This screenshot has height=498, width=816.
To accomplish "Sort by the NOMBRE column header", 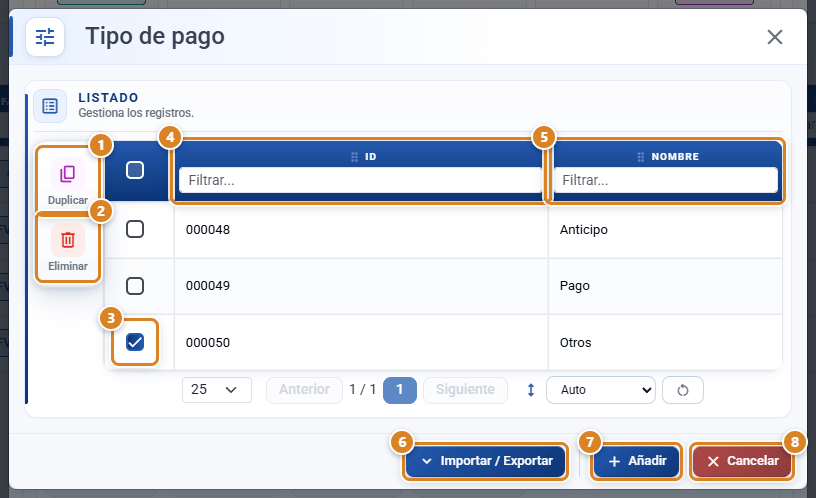I will [675, 157].
